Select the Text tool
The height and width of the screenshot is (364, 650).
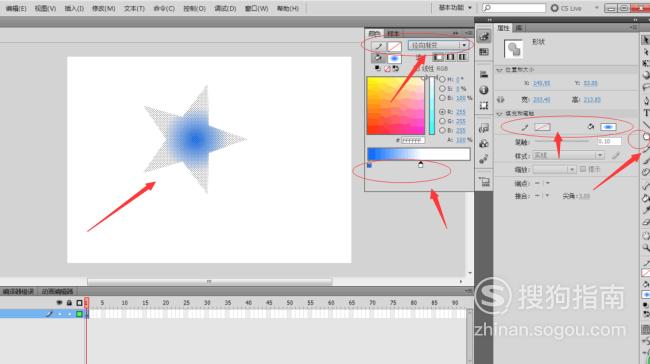tap(645, 113)
